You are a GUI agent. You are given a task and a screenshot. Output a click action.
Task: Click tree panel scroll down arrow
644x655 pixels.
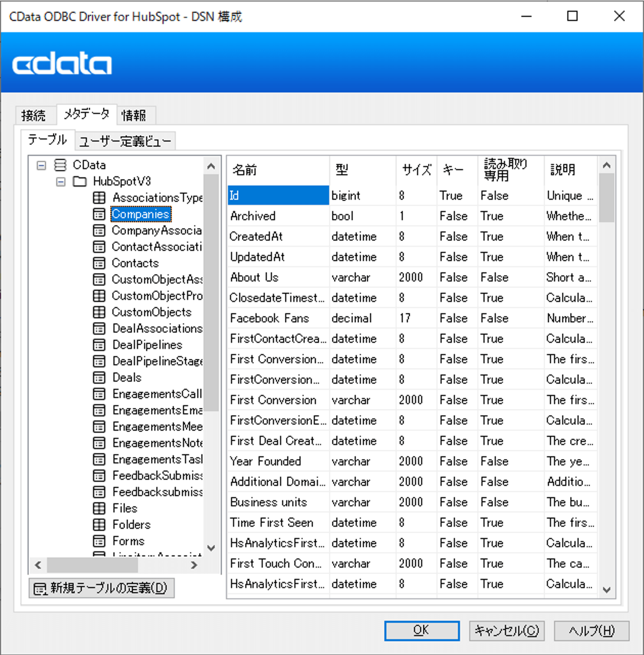point(211,548)
